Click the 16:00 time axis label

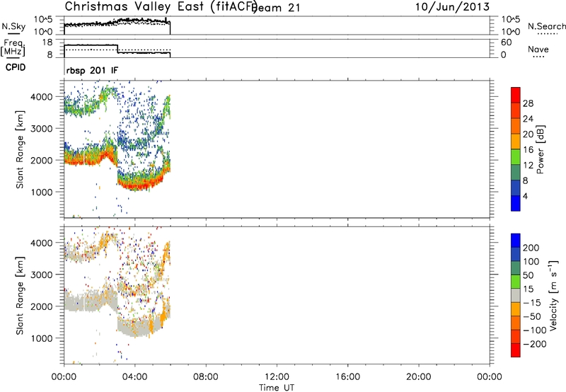click(347, 377)
